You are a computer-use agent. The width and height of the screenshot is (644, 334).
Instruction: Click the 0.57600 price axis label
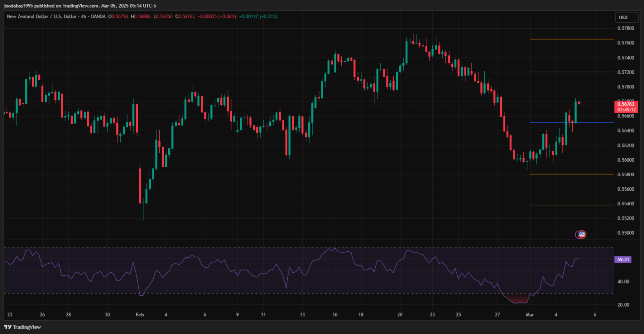click(626, 43)
